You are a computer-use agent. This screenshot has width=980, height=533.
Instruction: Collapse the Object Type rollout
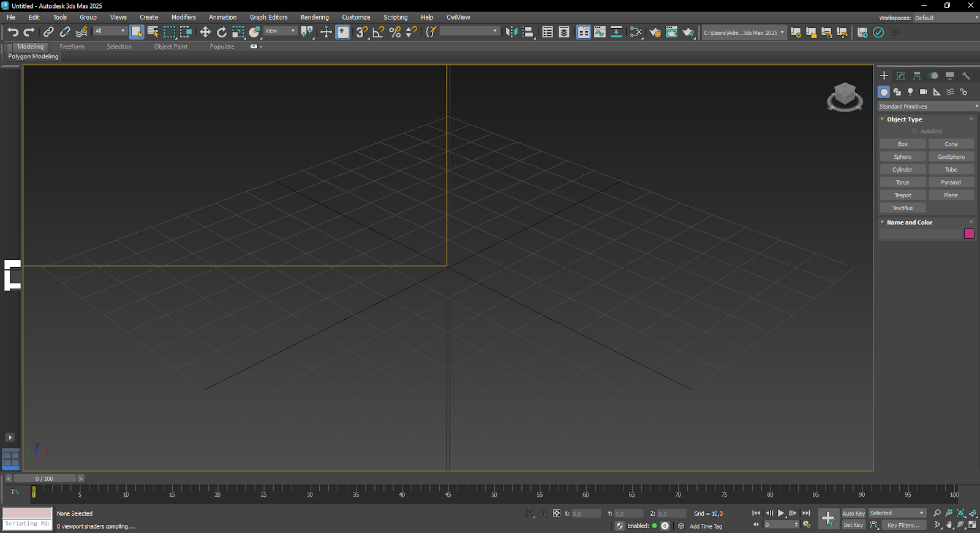(904, 119)
